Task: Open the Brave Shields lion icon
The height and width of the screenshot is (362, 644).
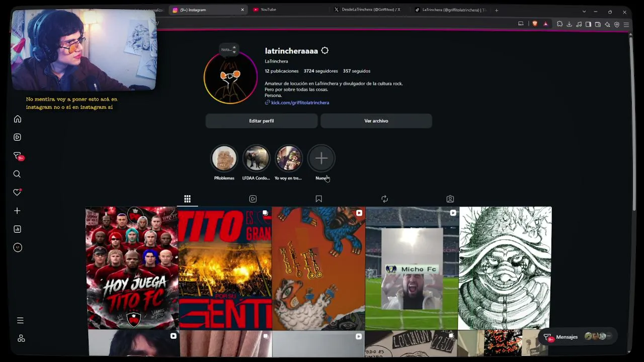Action: tap(535, 24)
